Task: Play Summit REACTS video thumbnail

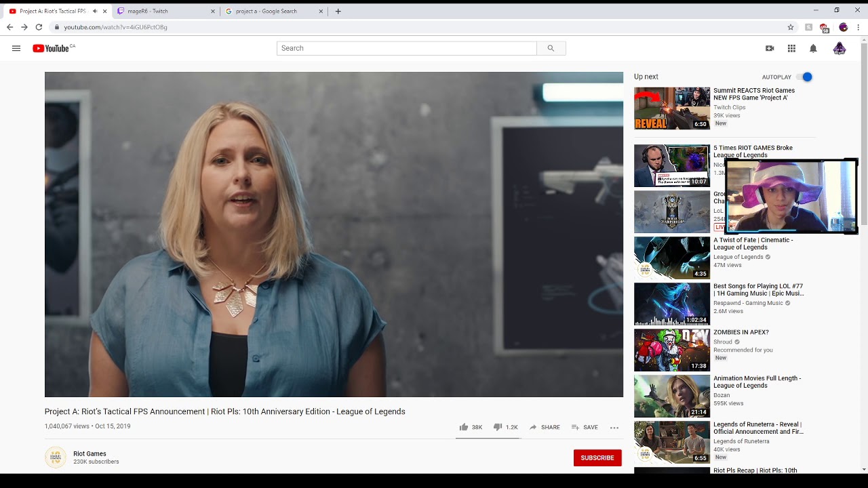Action: click(x=672, y=108)
